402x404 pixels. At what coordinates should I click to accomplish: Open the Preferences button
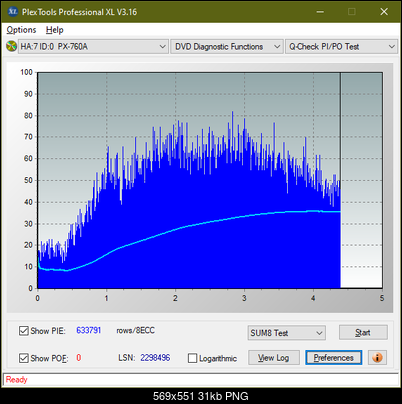tap(333, 358)
